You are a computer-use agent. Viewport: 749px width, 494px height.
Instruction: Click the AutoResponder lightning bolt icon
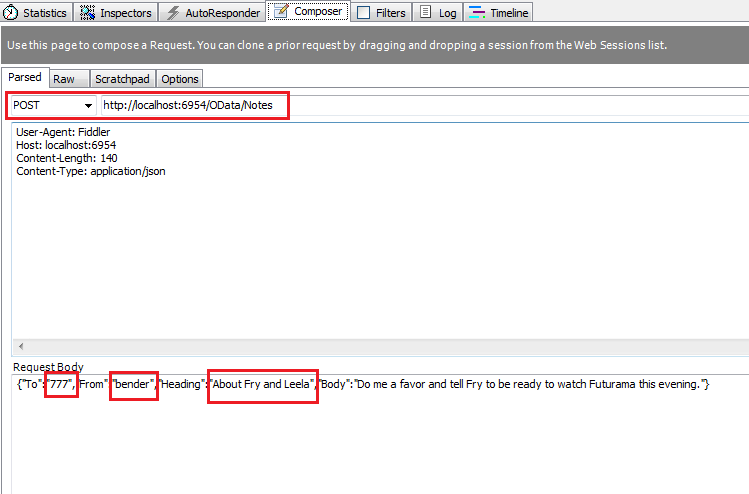point(172,12)
